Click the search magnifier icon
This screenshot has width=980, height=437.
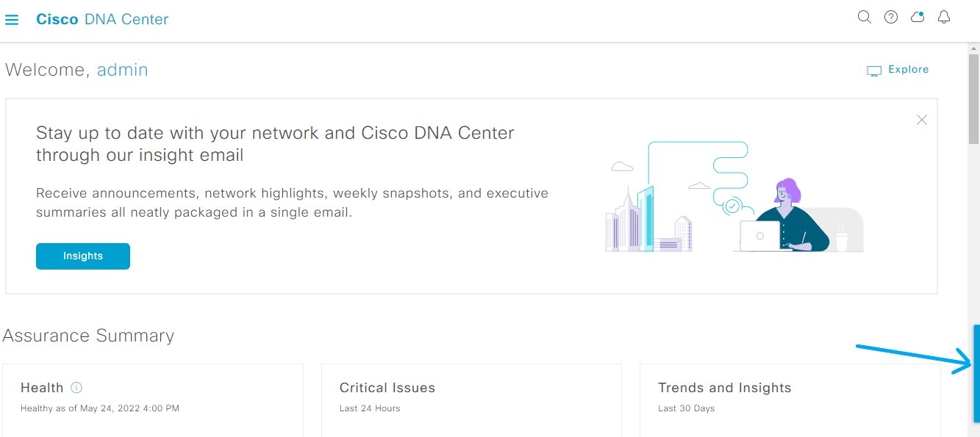(x=865, y=17)
